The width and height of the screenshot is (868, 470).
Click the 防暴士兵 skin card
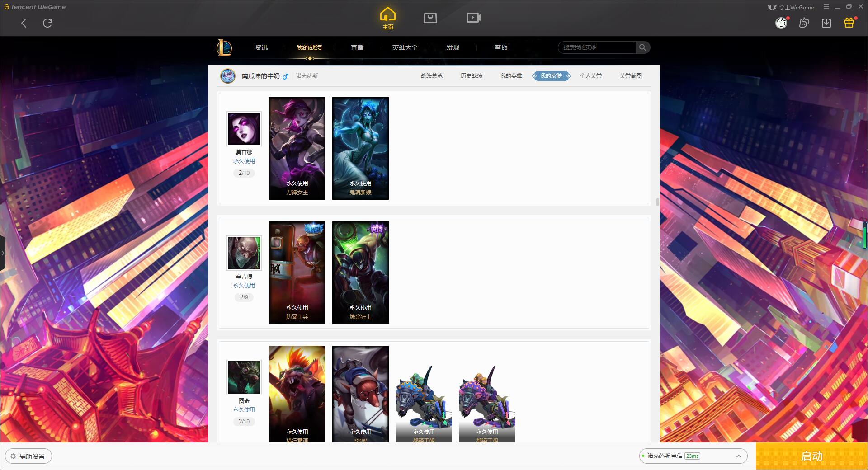[297, 273]
